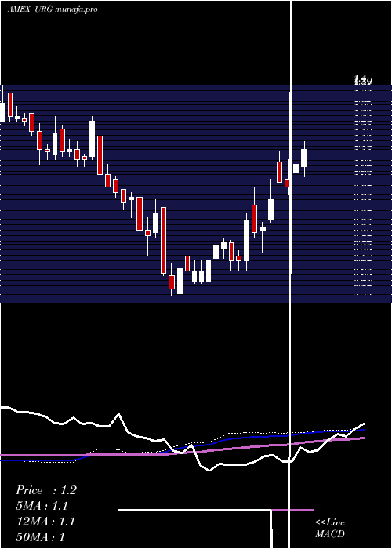392x549 pixels.
Task: Click the "<<Live MACD" label
Action: pos(330,528)
